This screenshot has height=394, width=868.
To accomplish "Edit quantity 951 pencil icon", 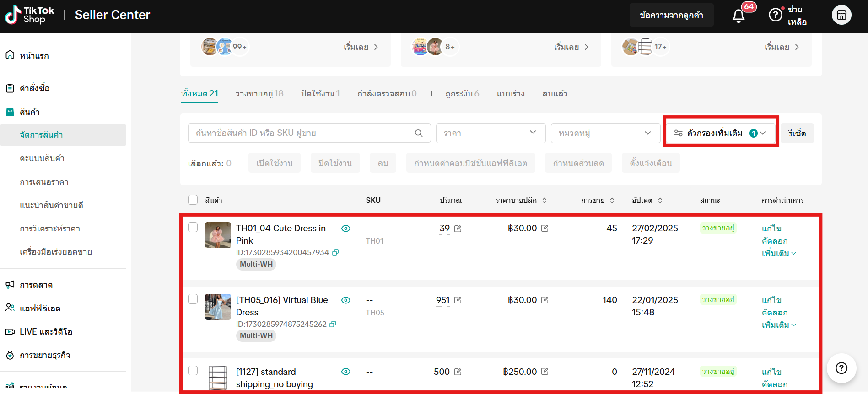I will 458,300.
